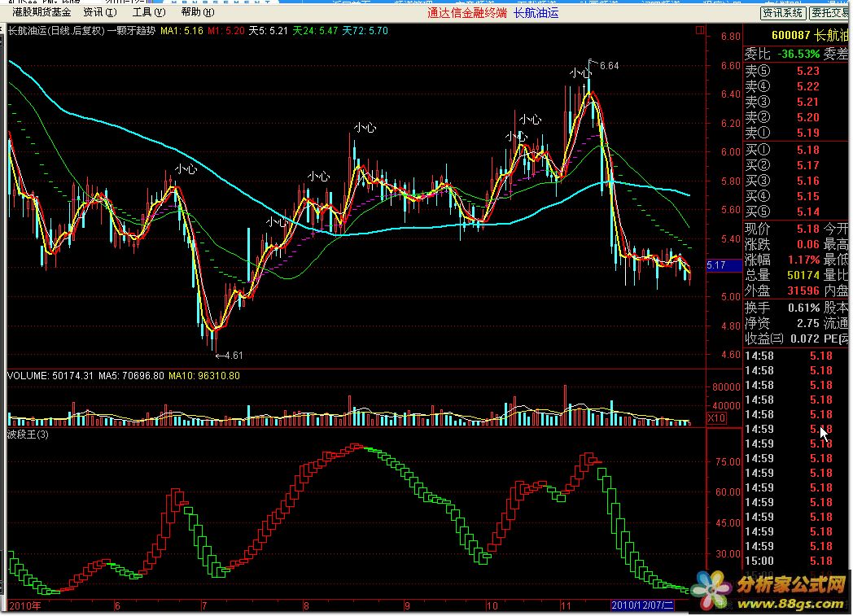Image resolution: width=853 pixels, height=616 pixels.
Task: Click the 5.17 current price marker on the axis
Action: (x=723, y=265)
